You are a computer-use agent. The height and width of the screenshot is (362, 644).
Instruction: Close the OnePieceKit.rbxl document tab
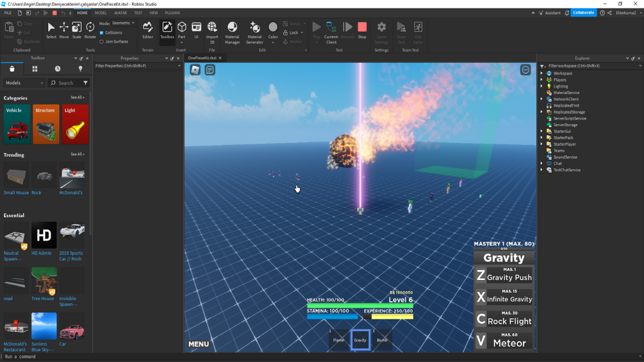tap(220, 58)
